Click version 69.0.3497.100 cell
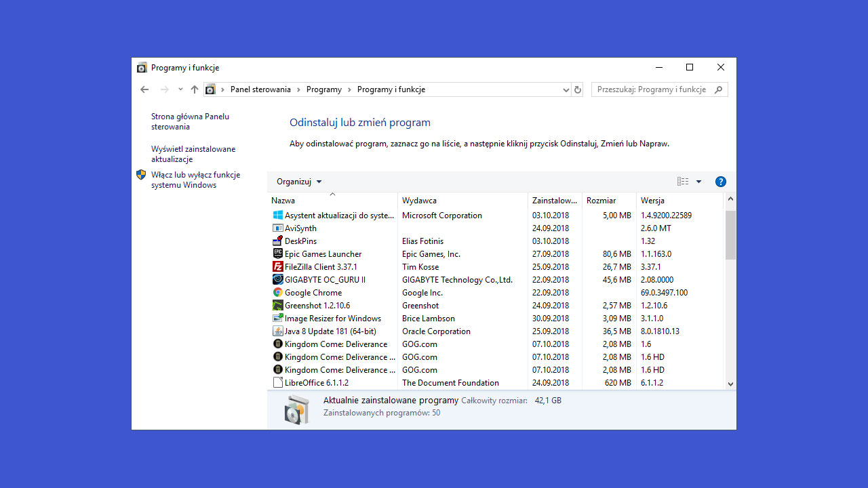The height and width of the screenshot is (488, 868). coord(665,293)
